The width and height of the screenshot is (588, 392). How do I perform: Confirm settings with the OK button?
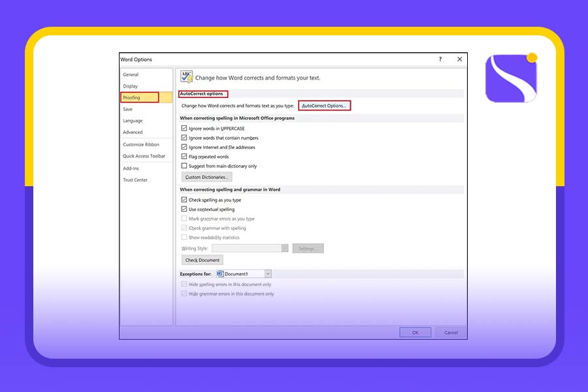pyautogui.click(x=415, y=333)
